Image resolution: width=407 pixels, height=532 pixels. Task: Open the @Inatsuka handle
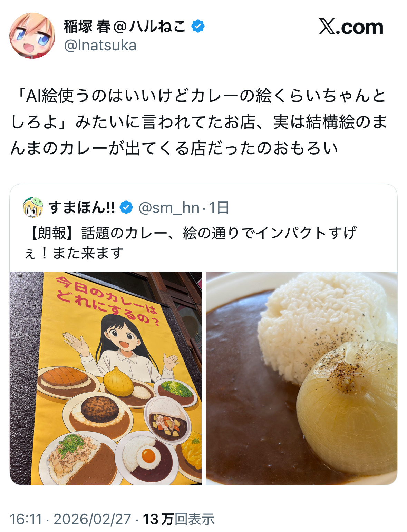pos(100,46)
